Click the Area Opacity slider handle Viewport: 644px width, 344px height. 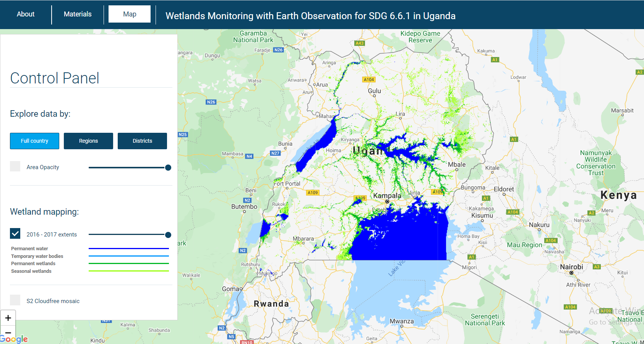pos(168,168)
